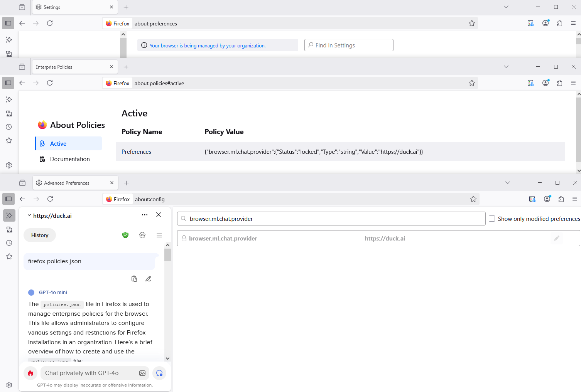Reload page in Settings window
The image size is (581, 392).
click(x=50, y=23)
